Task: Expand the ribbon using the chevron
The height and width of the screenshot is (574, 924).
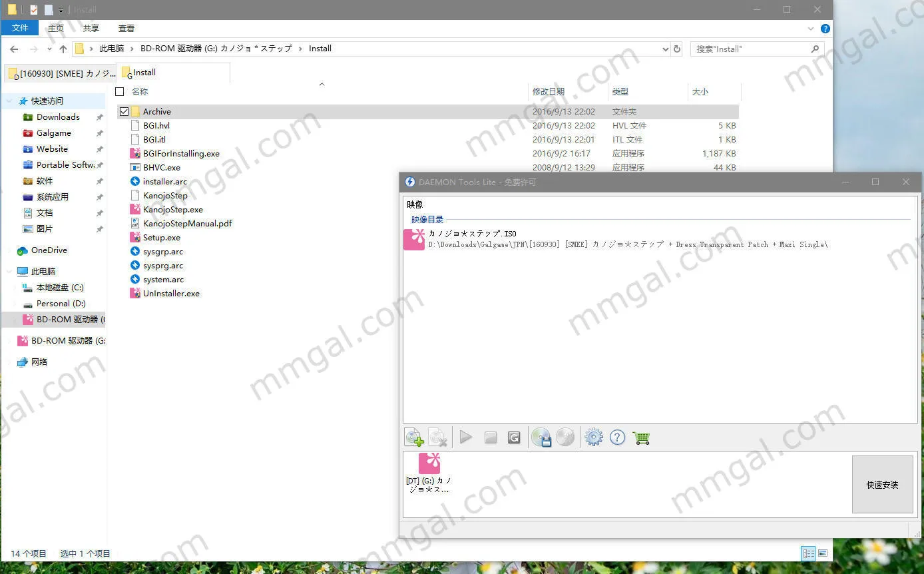Action: click(x=811, y=29)
